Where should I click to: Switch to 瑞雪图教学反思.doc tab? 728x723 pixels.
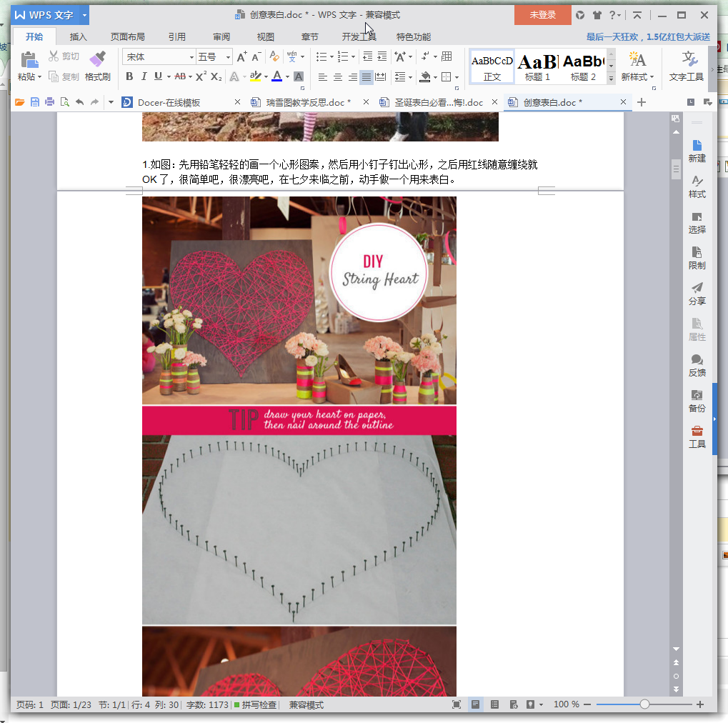click(x=309, y=102)
